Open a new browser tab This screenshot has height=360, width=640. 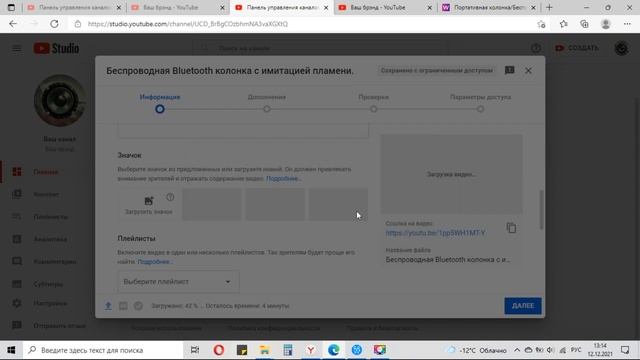pyautogui.click(x=549, y=7)
